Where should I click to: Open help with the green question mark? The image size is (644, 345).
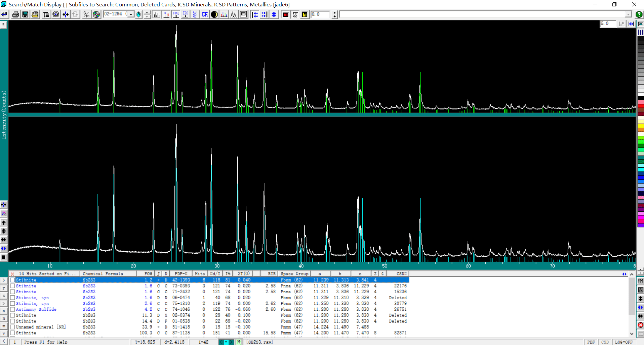pos(639,14)
